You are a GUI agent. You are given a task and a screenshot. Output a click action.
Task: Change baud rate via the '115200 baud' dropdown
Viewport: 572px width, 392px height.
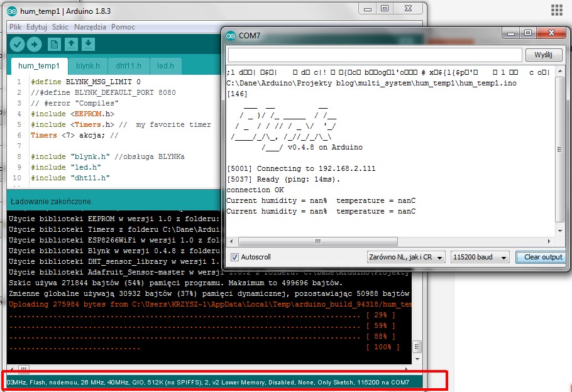click(479, 256)
